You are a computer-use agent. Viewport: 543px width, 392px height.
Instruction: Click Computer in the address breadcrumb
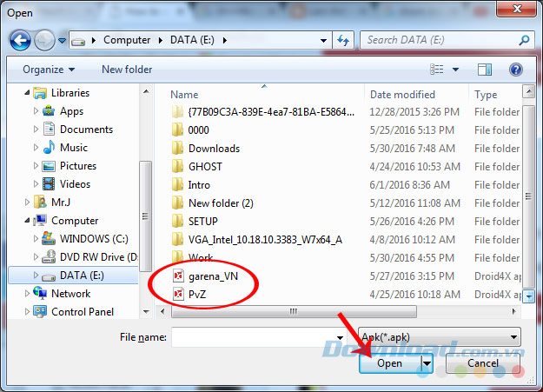[x=127, y=40]
